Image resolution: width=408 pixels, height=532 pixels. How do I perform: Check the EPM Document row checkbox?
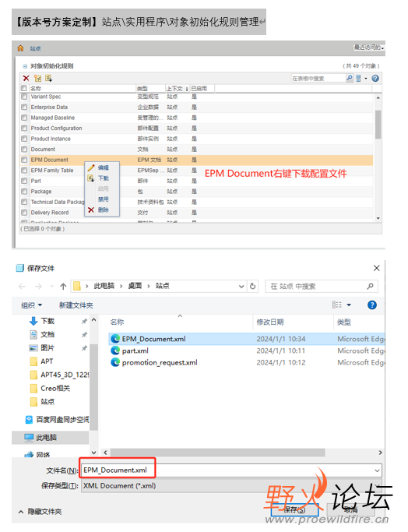coord(23,160)
